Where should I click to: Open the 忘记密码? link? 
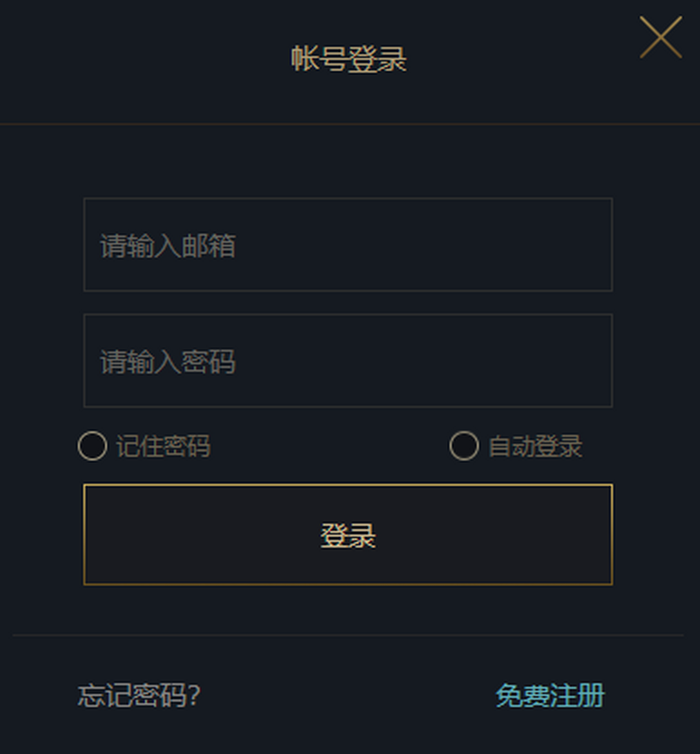(139, 695)
